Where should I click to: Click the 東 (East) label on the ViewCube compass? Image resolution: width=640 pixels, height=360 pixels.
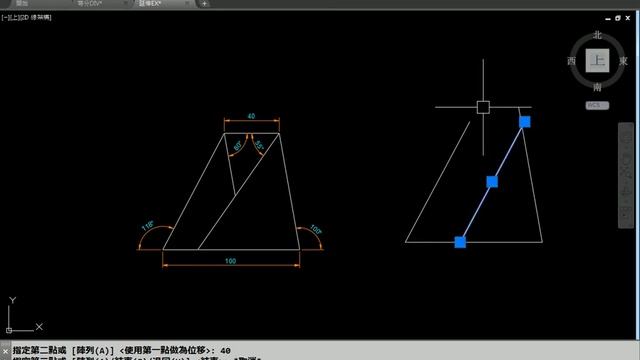623,61
